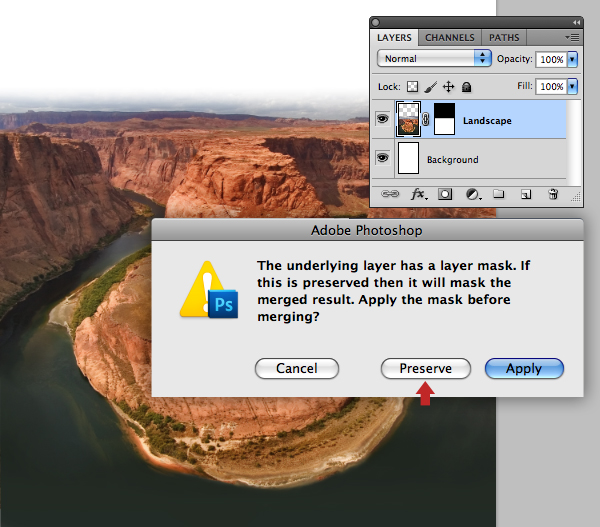Click Preserve in the Photoshop dialog
The width and height of the screenshot is (600, 527).
point(426,369)
